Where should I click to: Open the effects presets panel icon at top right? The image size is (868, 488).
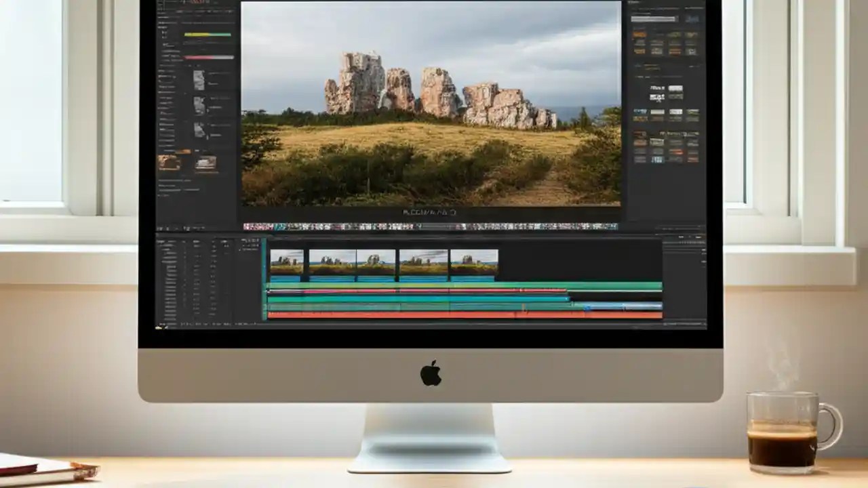(x=692, y=9)
